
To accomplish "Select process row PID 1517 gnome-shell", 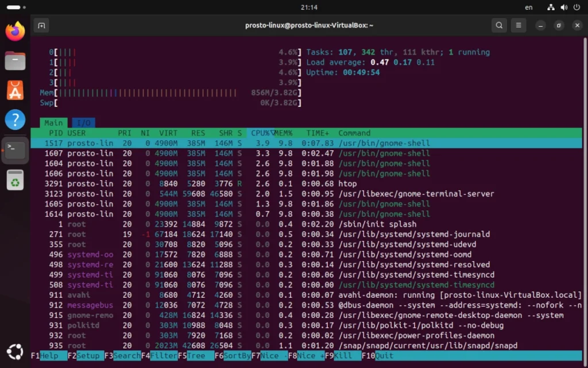I will click(307, 143).
